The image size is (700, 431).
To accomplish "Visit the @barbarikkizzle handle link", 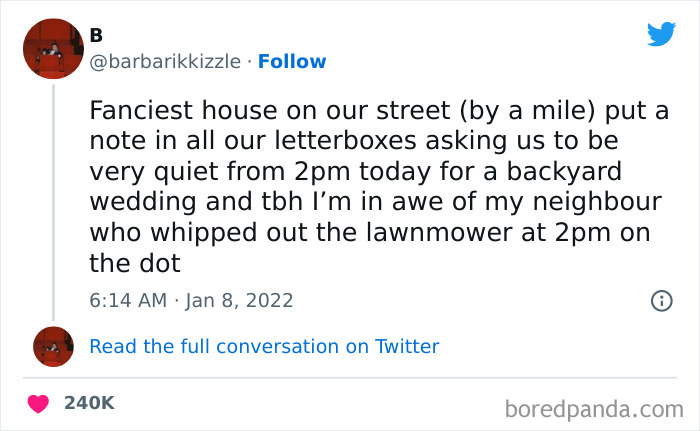I will [165, 62].
